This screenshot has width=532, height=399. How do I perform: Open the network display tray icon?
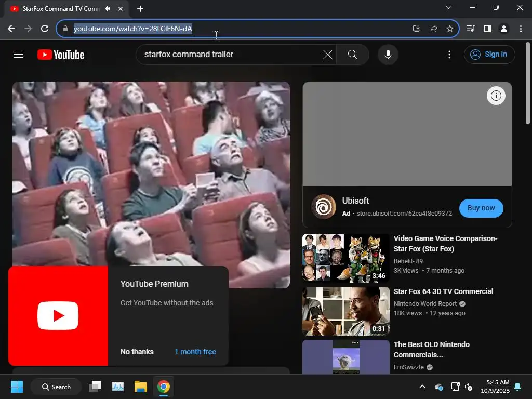coord(455,387)
